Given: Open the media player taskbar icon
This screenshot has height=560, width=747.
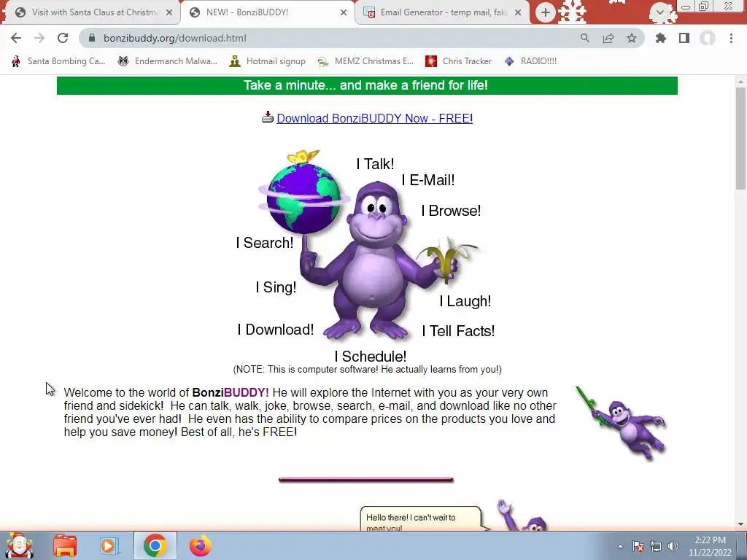Looking at the screenshot, I should [x=109, y=545].
